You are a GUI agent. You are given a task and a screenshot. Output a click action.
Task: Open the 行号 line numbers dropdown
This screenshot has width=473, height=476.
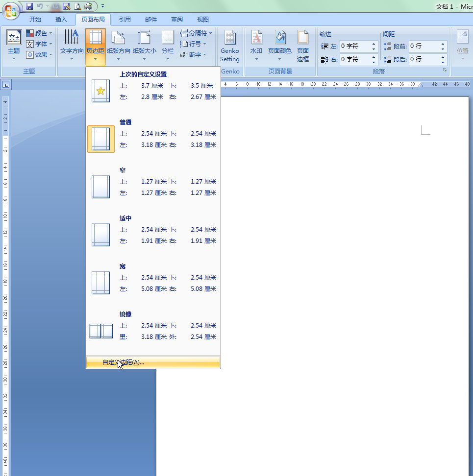pyautogui.click(x=193, y=44)
